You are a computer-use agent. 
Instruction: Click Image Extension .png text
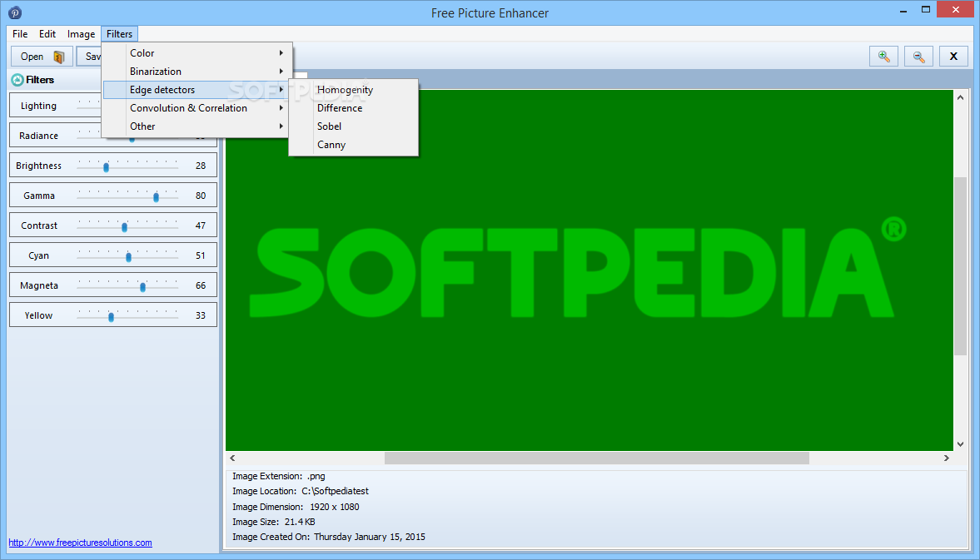[x=279, y=476]
